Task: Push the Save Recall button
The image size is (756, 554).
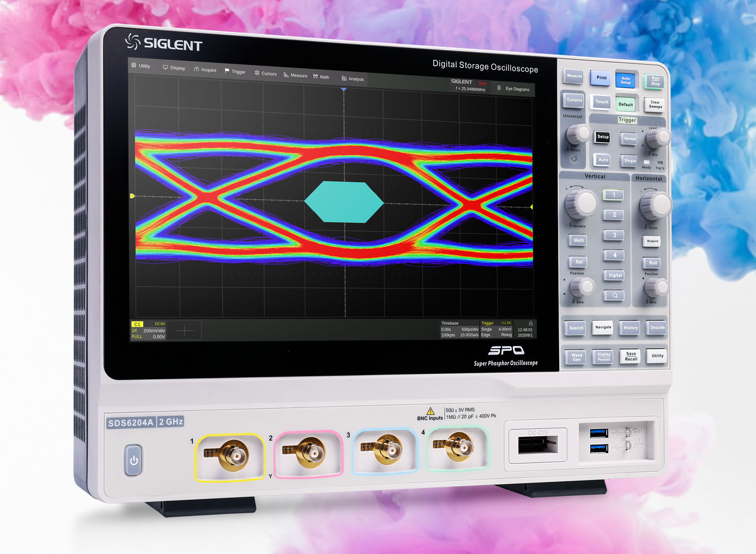Action: pos(631,356)
